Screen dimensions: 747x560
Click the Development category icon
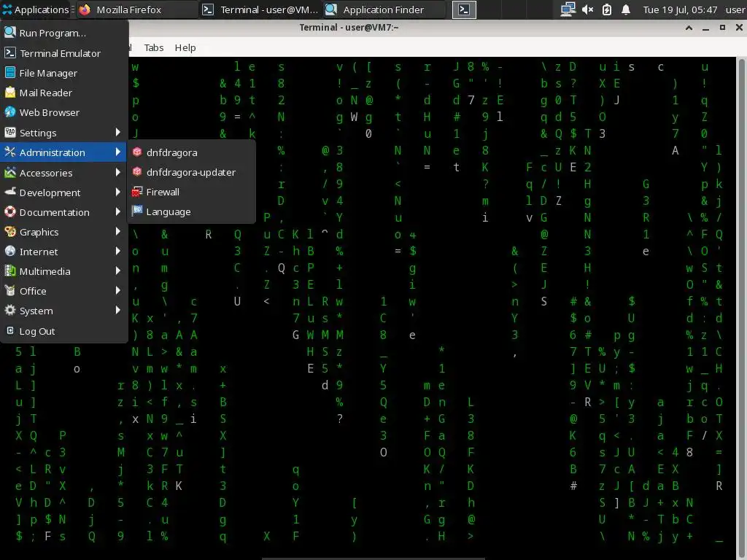(10, 192)
